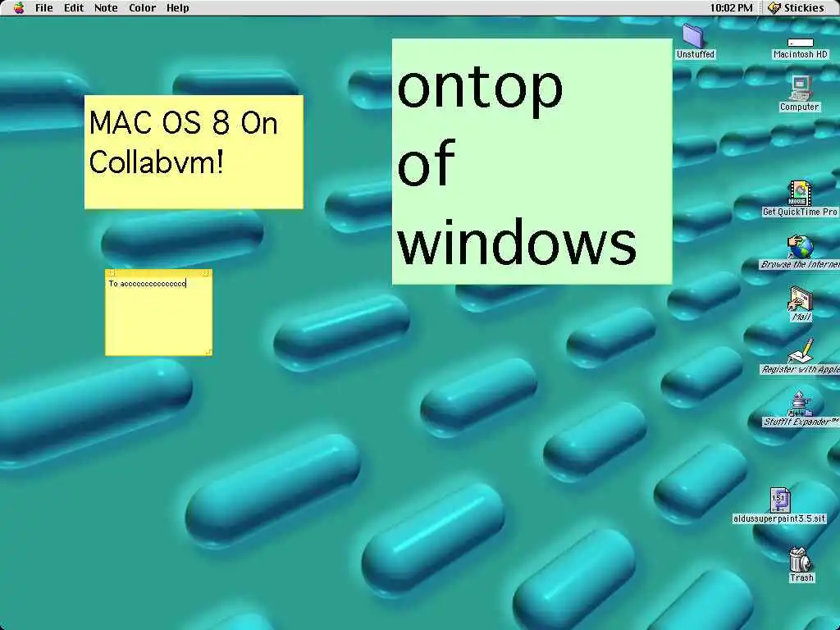
Task: Click the 'Trash' label text
Action: coord(801,577)
